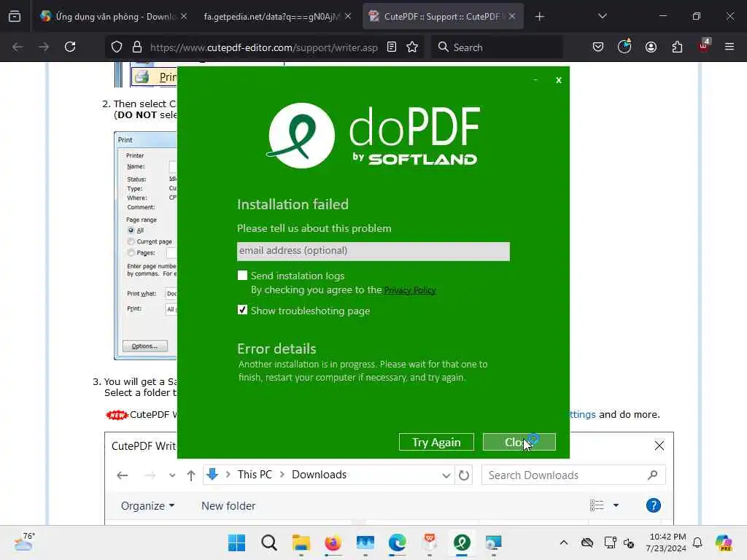Open the Firefox View icon in tab strip
Viewport: 747px width, 560px height.
click(15, 16)
